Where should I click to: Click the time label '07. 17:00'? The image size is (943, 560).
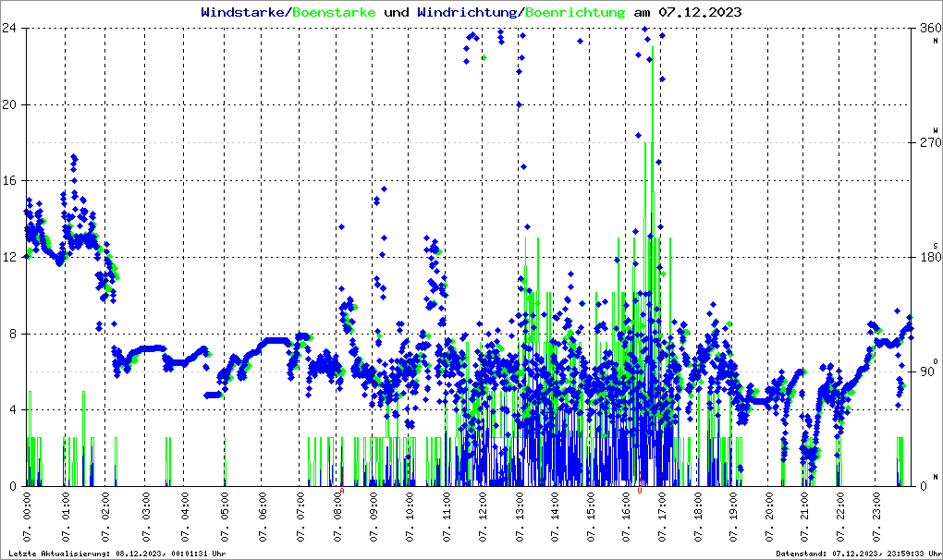tap(662, 517)
